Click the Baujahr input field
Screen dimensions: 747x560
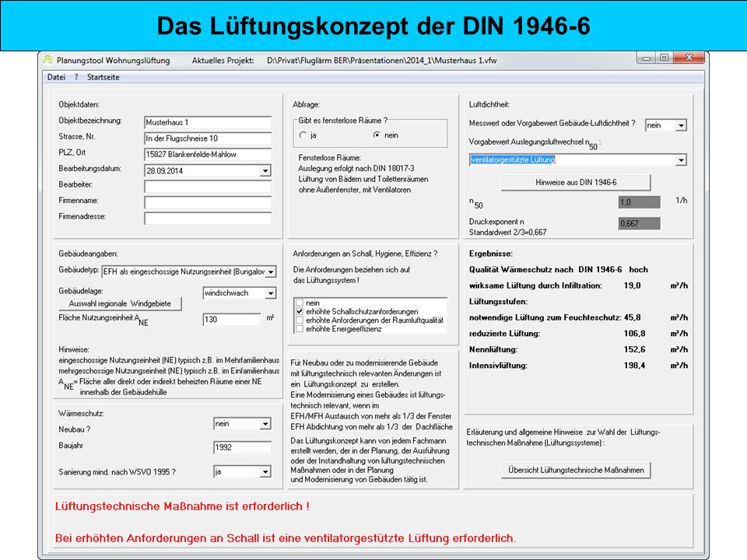pyautogui.click(x=243, y=447)
